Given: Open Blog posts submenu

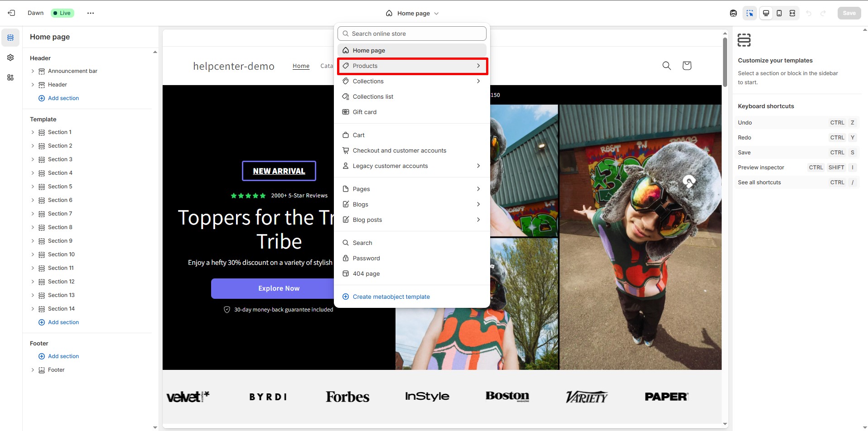Looking at the screenshot, I should click(412, 220).
